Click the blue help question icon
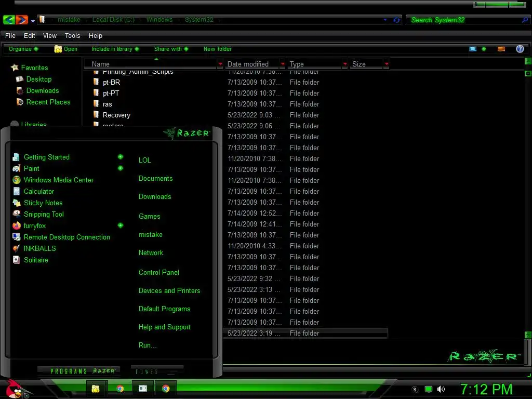532x399 pixels. pos(520,49)
